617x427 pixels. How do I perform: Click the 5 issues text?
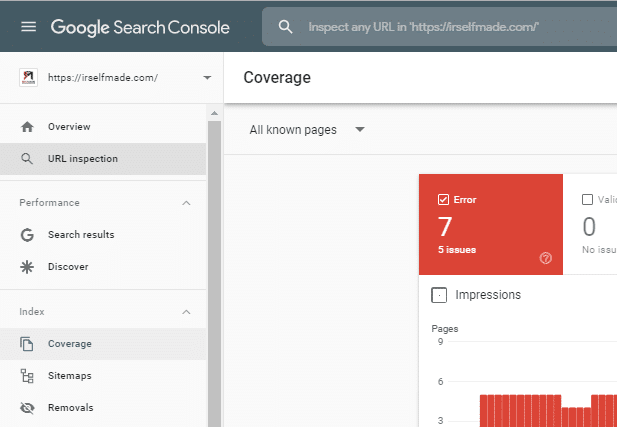click(457, 250)
